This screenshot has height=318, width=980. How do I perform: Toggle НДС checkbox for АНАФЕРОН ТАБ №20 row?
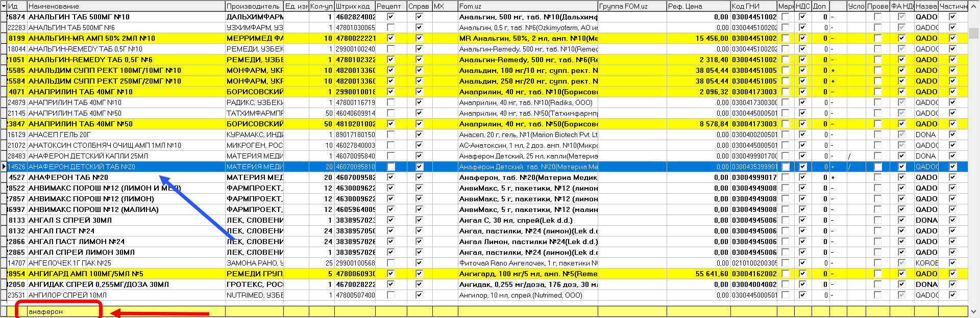803,177
